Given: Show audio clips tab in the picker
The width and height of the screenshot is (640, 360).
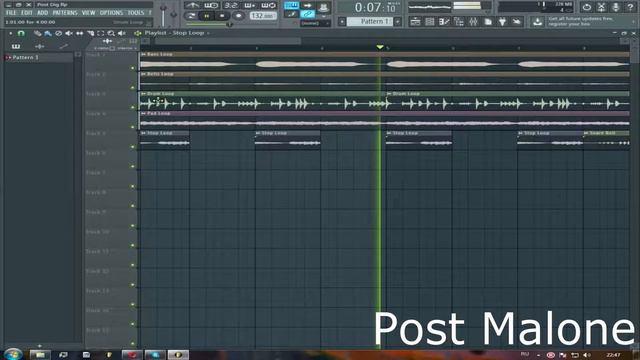Looking at the screenshot, I should [40, 46].
